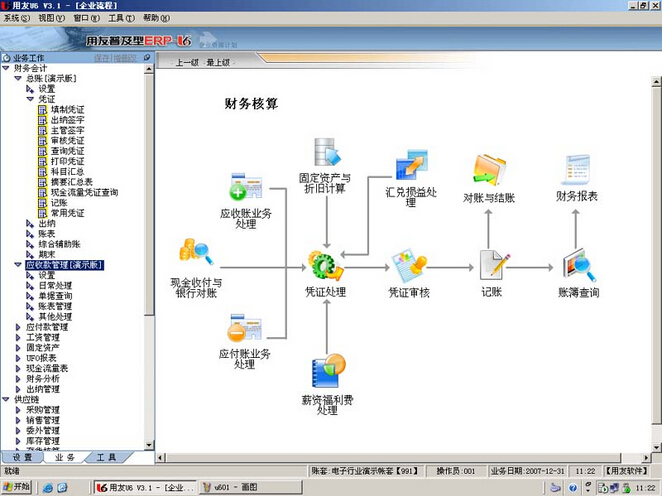Click the 财务核算 heading text
Image resolution: width=662 pixels, height=496 pixels.
point(251,103)
